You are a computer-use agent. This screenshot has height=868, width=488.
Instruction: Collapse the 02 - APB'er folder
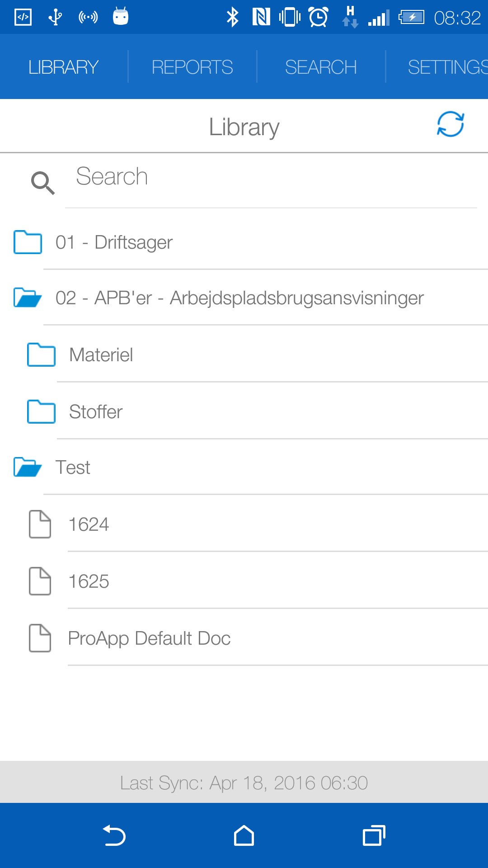pyautogui.click(x=239, y=298)
